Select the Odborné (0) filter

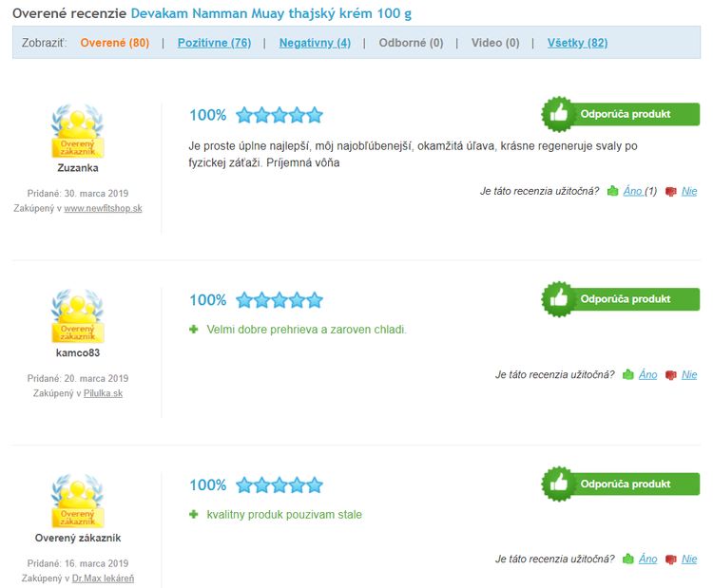click(x=411, y=43)
